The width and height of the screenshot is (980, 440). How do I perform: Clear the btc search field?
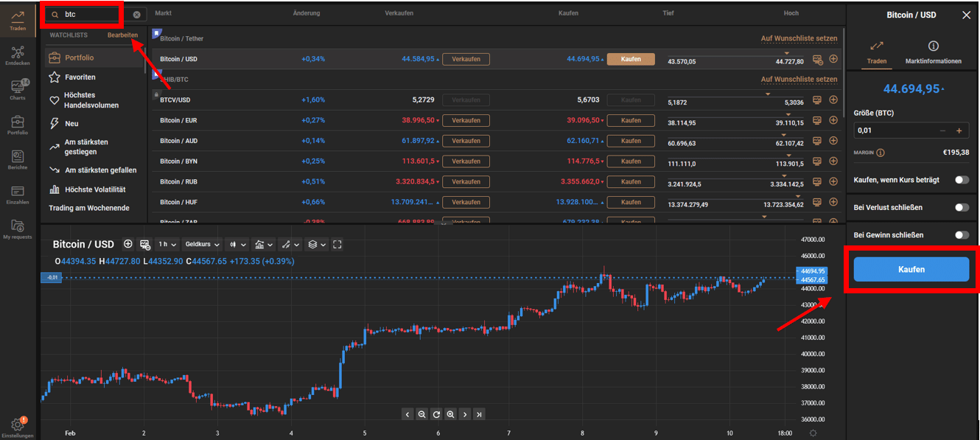coord(136,15)
